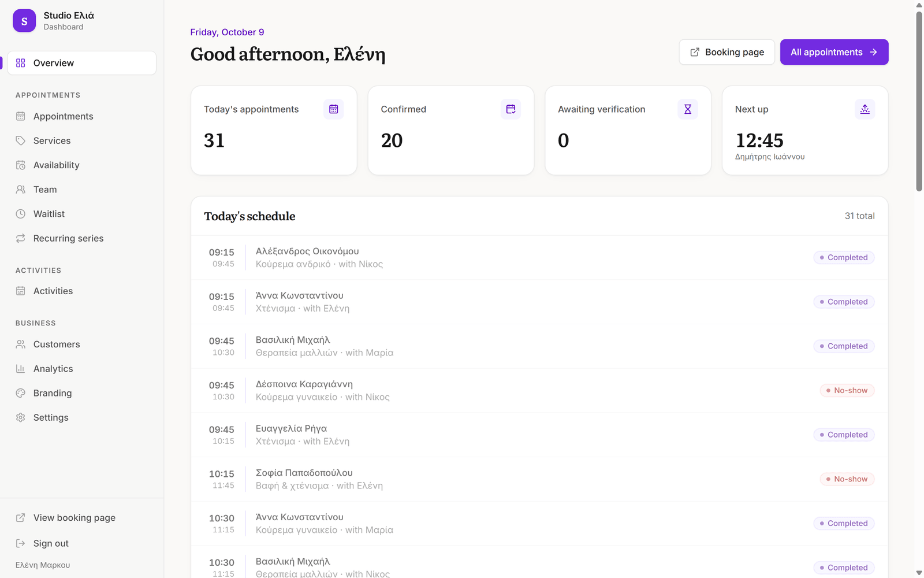Open Recurring series page

click(81, 238)
